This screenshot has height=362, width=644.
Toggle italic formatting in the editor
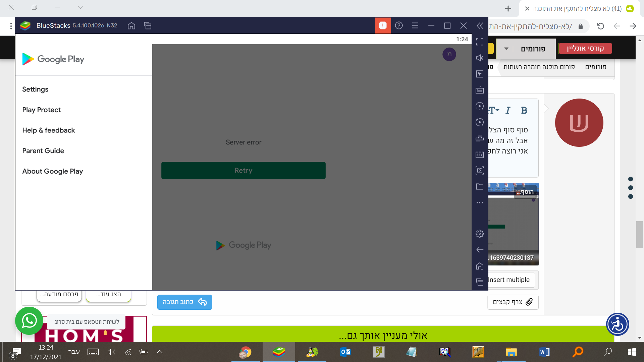508,110
